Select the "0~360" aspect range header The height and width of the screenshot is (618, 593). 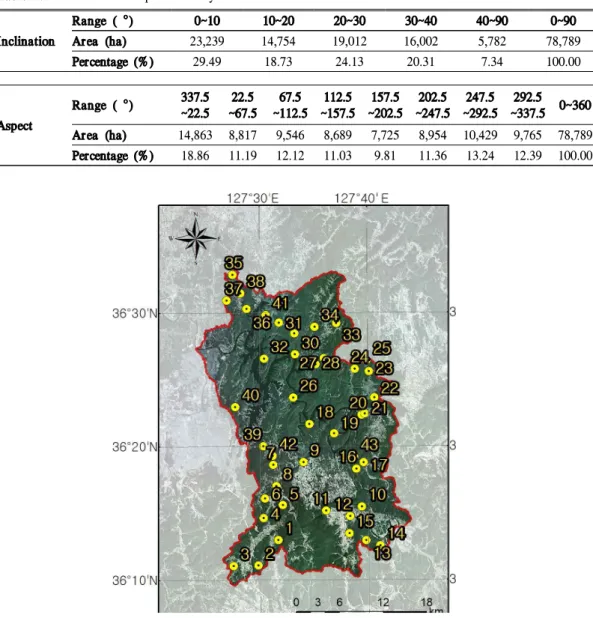coord(575,105)
